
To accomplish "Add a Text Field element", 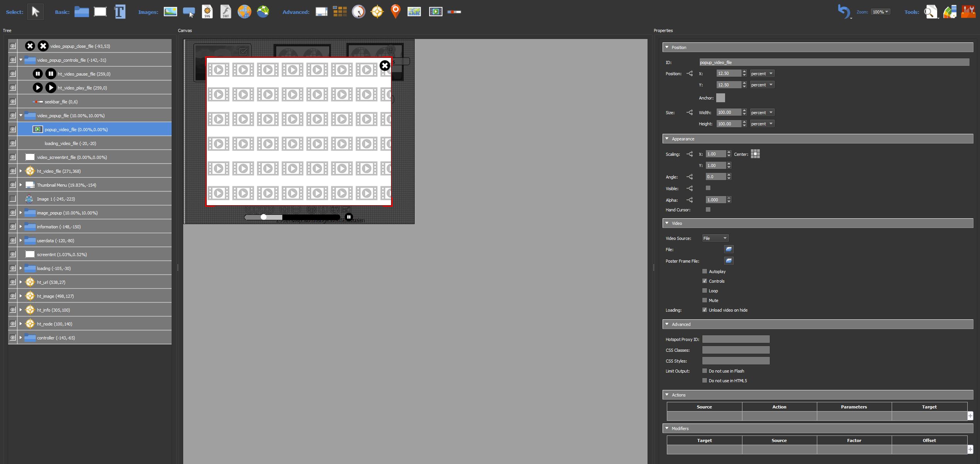I will tap(120, 12).
